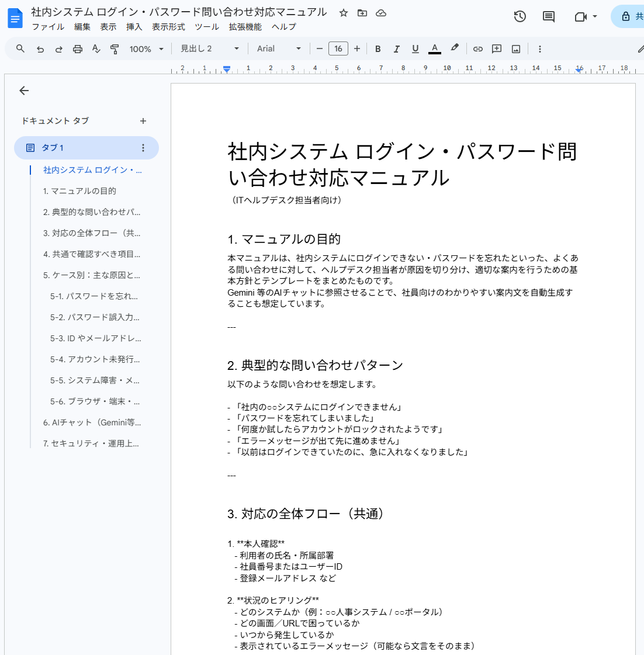Image resolution: width=644 pixels, height=655 pixels.
Task: Open the 編集 menu
Action: tap(82, 27)
